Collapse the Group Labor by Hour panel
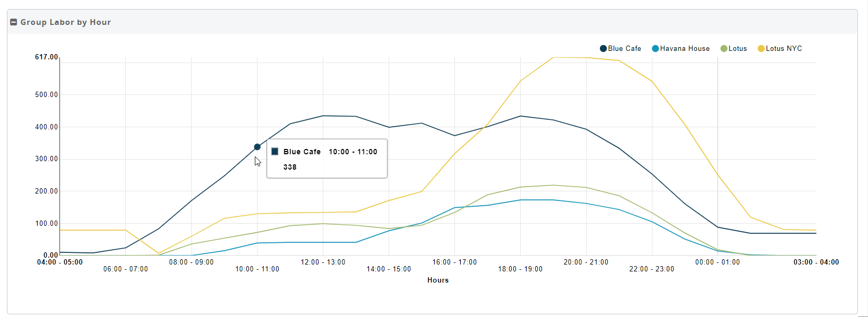The height and width of the screenshot is (317, 868). [14, 22]
